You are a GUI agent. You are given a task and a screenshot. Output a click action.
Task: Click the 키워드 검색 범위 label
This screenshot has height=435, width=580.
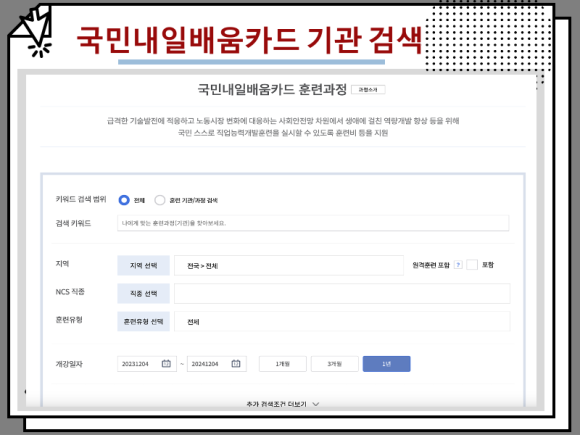[81, 199]
